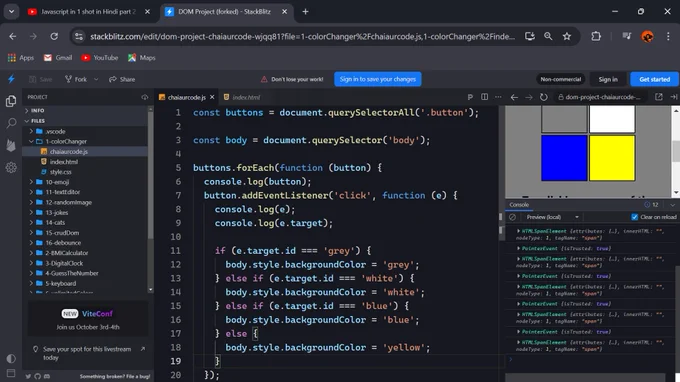Click the Share button

point(122,79)
